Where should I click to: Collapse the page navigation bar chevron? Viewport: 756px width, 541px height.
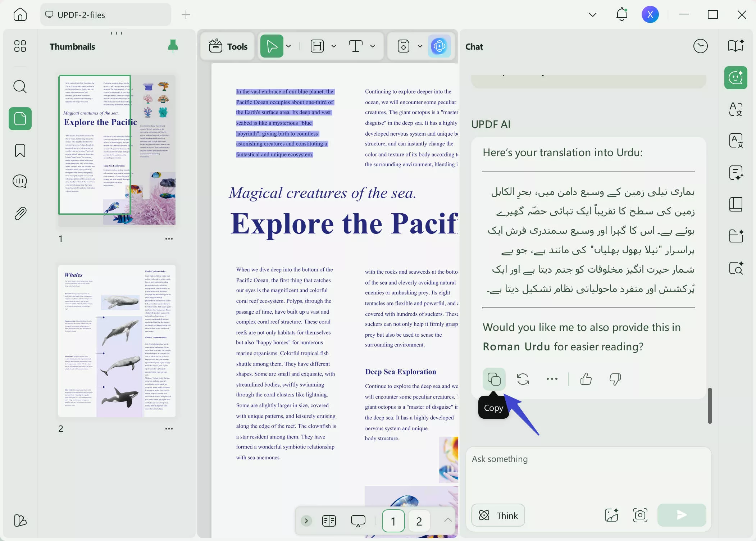(447, 520)
